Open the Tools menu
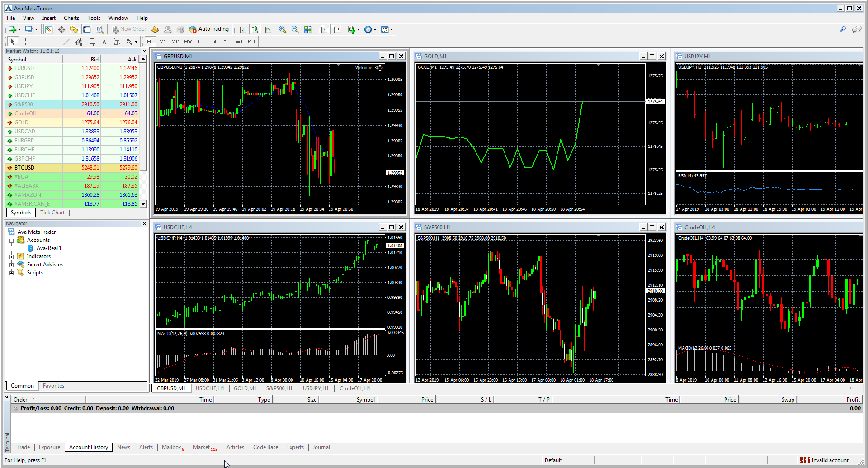The image size is (868, 468). point(94,18)
